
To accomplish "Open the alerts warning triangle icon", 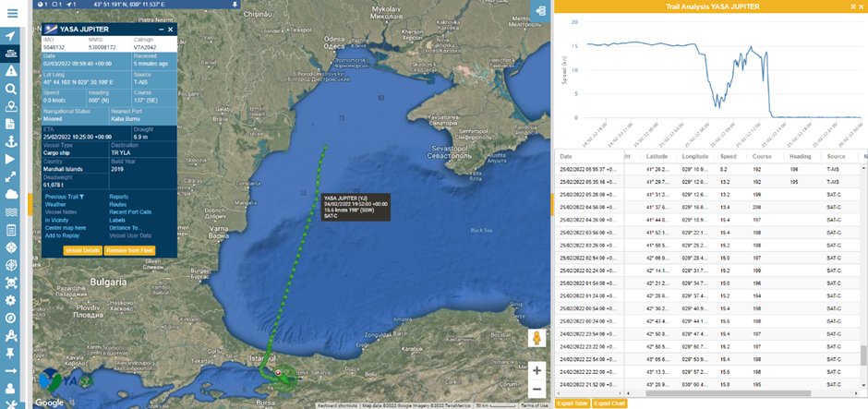I will [x=10, y=71].
